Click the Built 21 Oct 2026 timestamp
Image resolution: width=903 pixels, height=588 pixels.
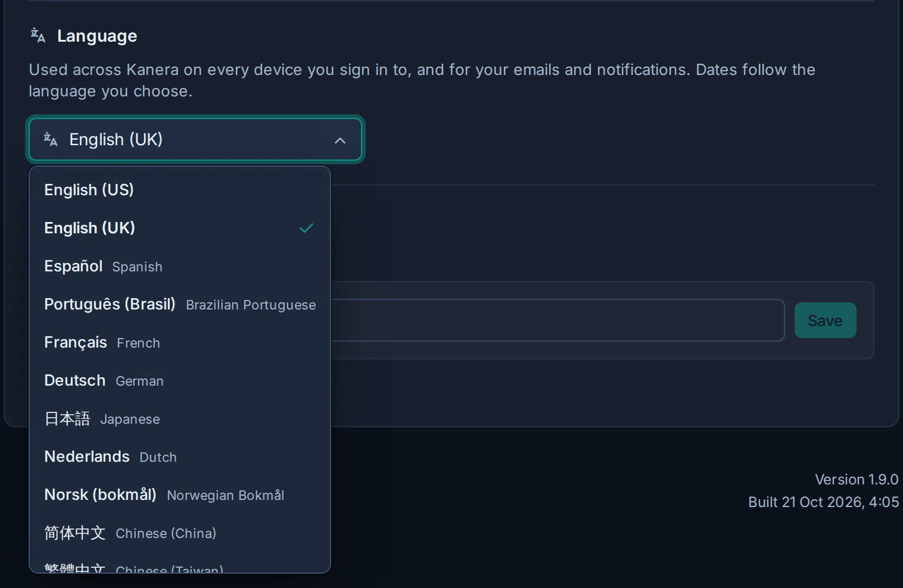tap(824, 502)
